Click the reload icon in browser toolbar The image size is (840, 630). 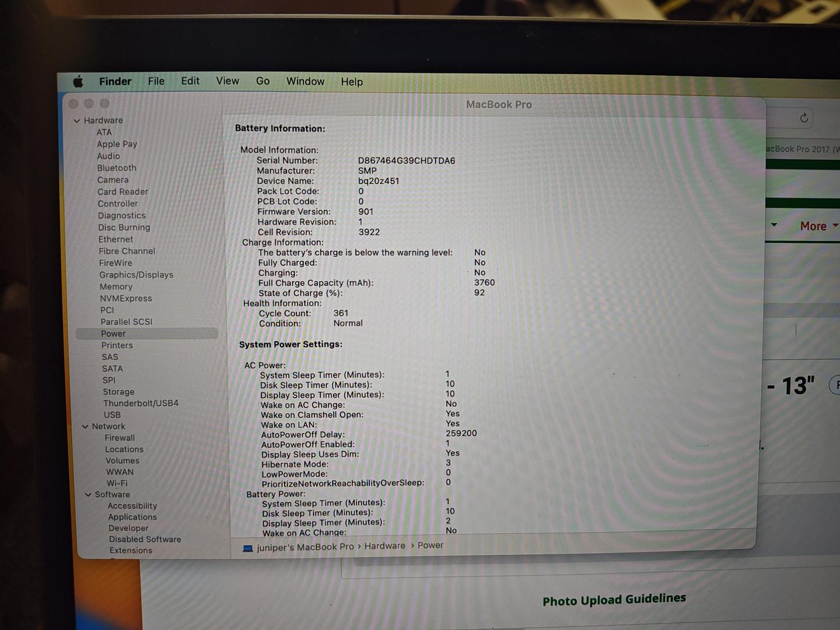[x=804, y=118]
